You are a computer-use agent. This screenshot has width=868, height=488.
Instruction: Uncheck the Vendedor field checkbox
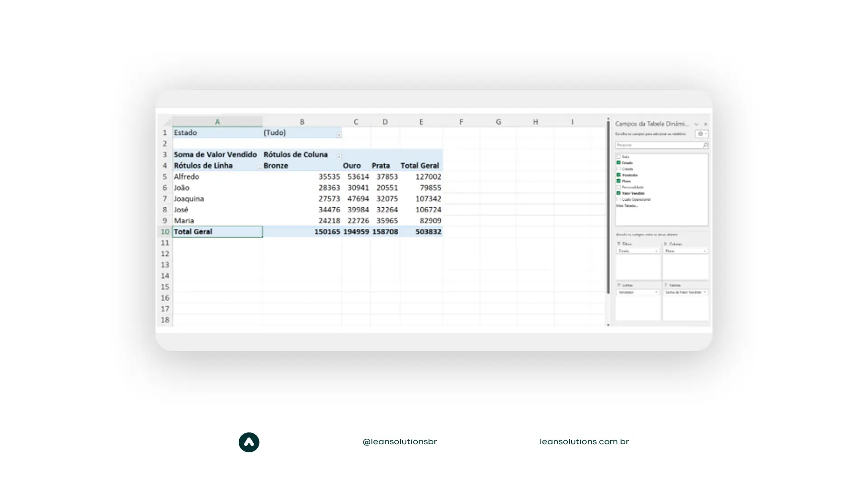pyautogui.click(x=618, y=175)
